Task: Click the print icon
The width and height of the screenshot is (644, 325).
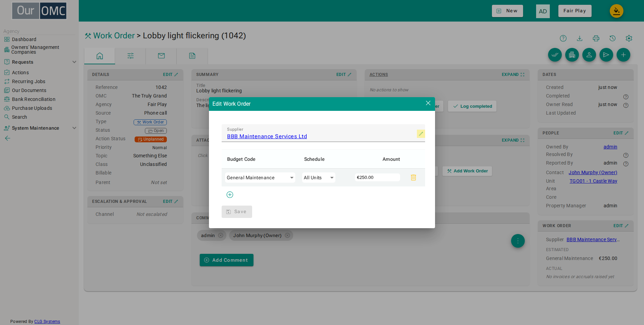Action: (x=596, y=38)
